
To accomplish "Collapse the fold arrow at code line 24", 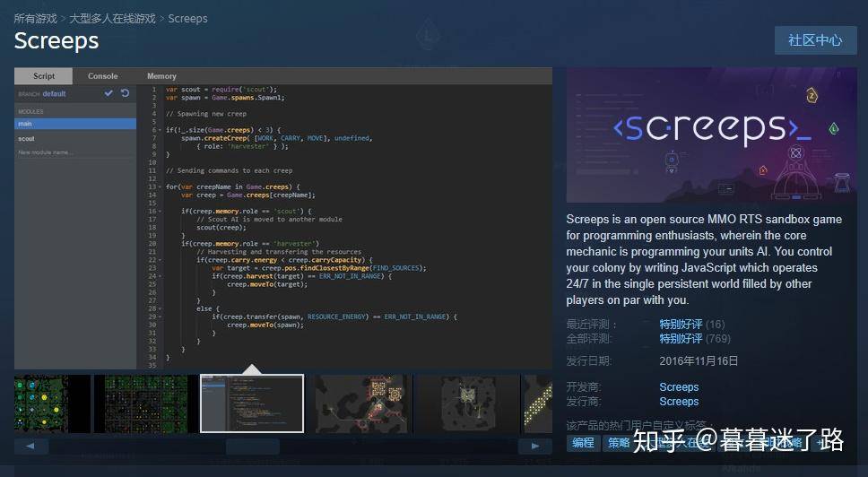I will point(161,276).
